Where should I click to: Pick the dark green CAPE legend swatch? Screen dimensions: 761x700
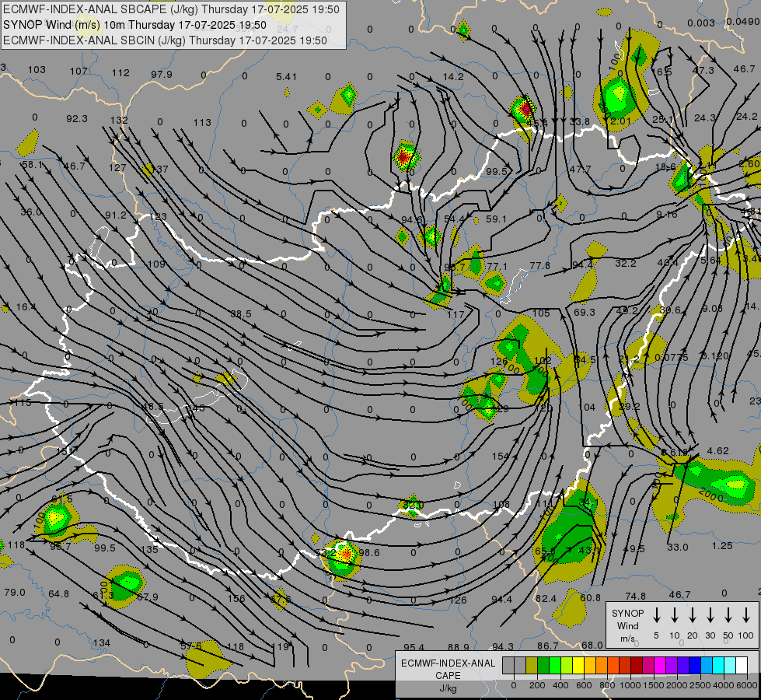click(x=543, y=666)
